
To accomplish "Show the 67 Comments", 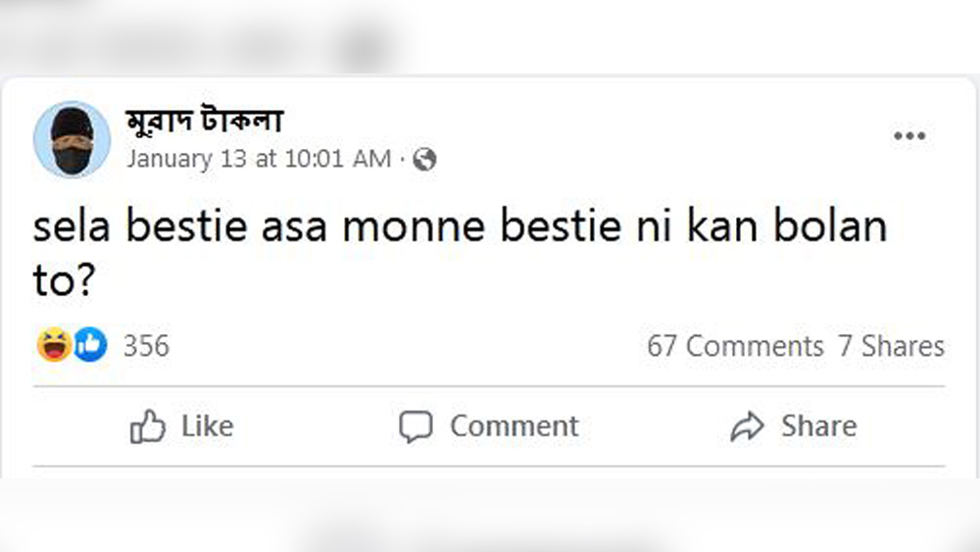I will pyautogui.click(x=735, y=346).
